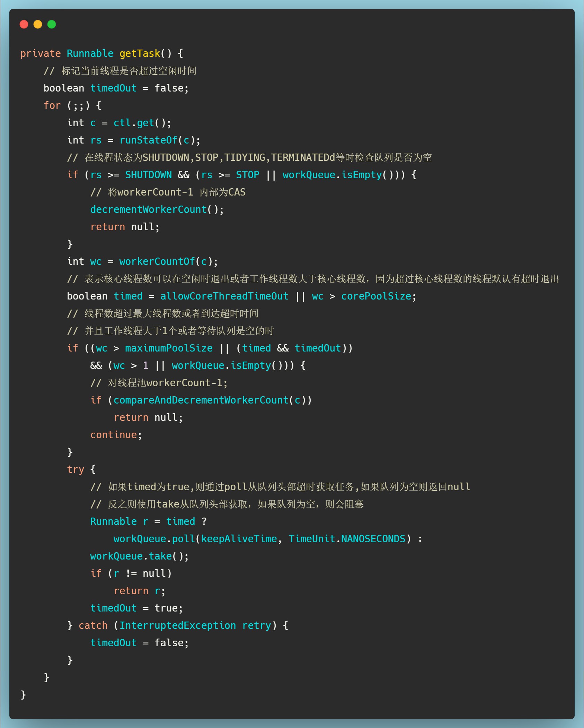Click the 'boolean timedOut = false;' declaration line
The image size is (584, 728).
[x=116, y=88]
